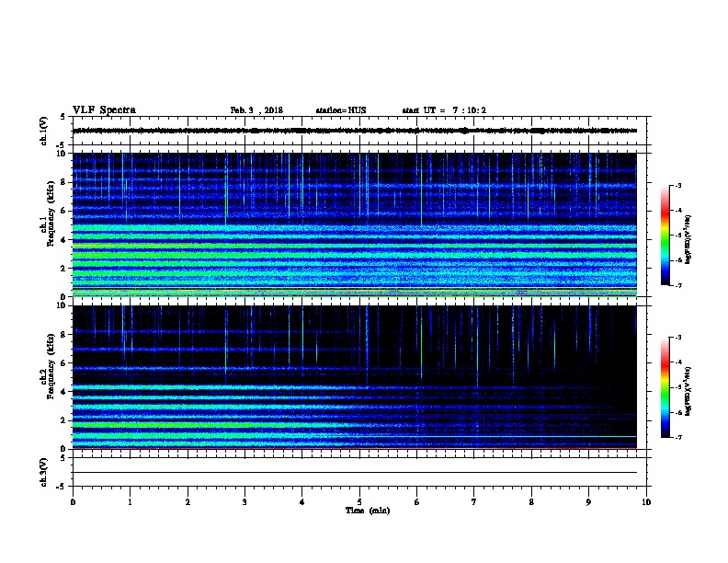Click the 4 kHz tick label on ch.1 spectrogram
This screenshot has height=563, width=728.
(63, 240)
